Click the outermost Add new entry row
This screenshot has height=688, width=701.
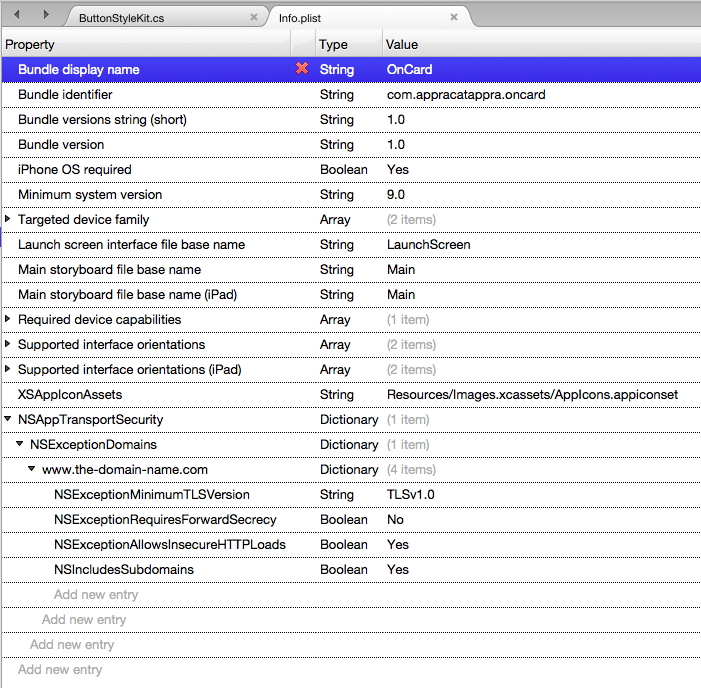point(60,670)
